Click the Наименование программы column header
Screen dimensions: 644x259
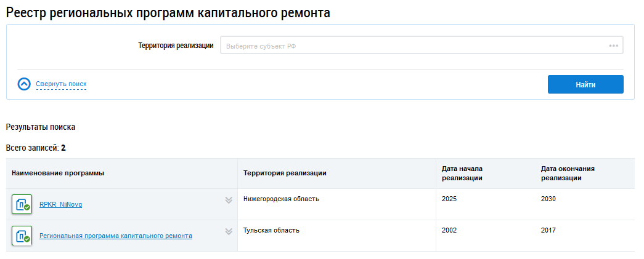click(58, 173)
